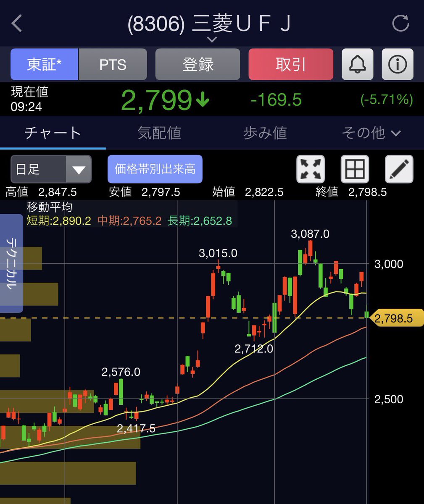Tap the 中期:2,765.2 moving average label

point(129,220)
